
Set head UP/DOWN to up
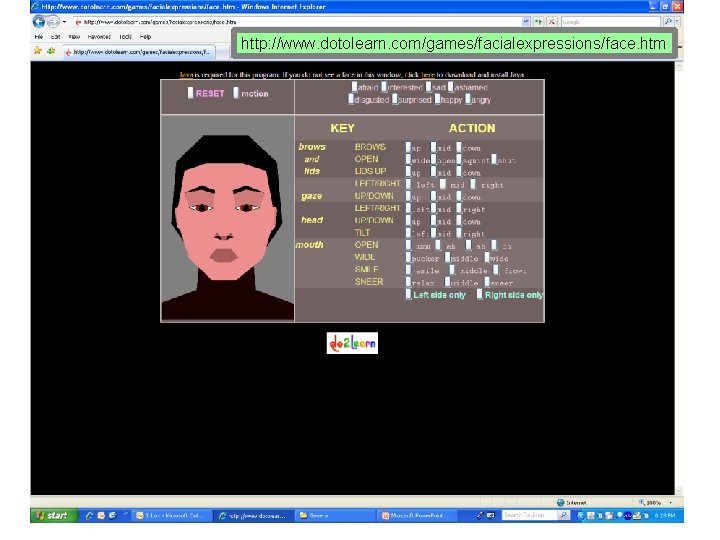[x=408, y=220]
